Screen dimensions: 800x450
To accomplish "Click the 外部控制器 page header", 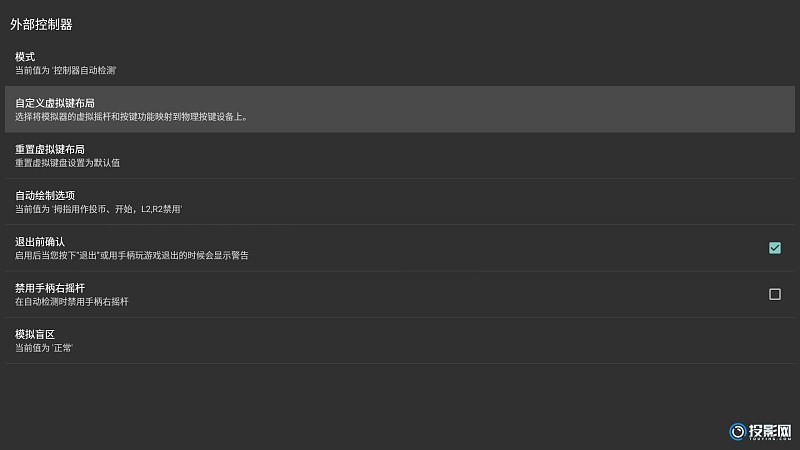I will (x=41, y=24).
